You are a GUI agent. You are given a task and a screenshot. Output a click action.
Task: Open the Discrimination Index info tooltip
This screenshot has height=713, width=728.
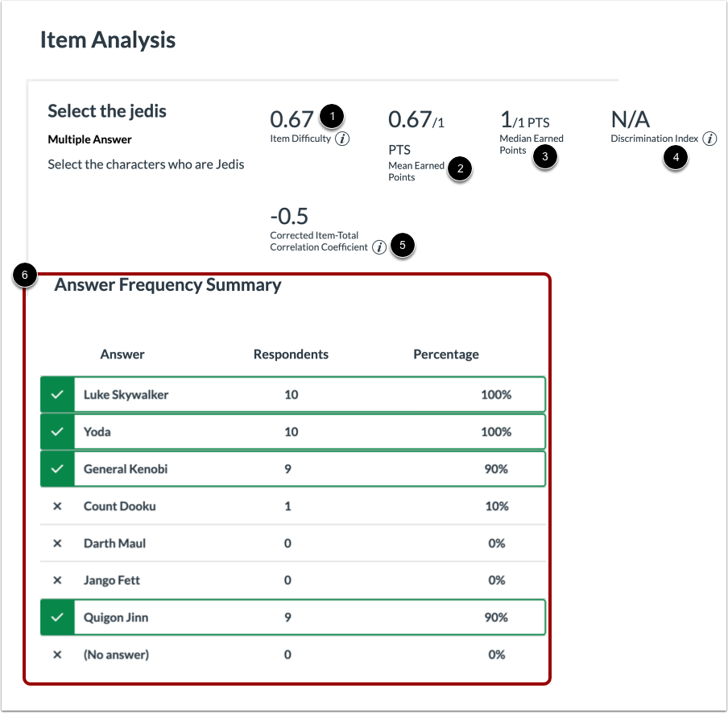click(709, 138)
